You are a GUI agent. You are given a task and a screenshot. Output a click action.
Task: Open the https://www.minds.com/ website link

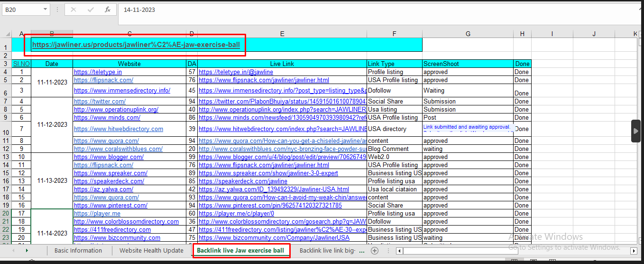coord(107,117)
